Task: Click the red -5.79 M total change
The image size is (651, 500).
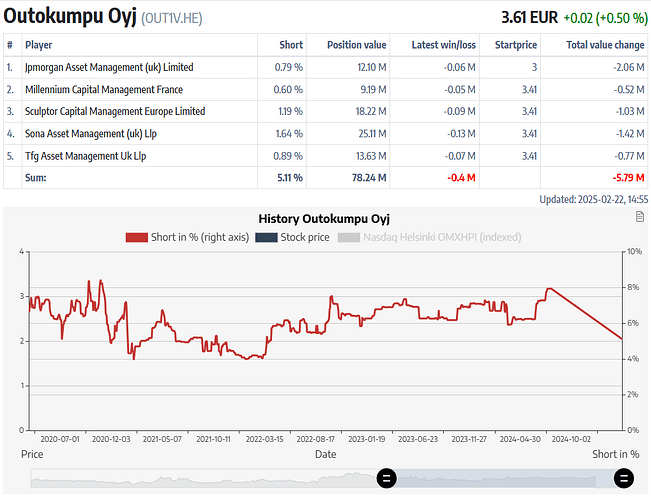Action: pos(628,178)
